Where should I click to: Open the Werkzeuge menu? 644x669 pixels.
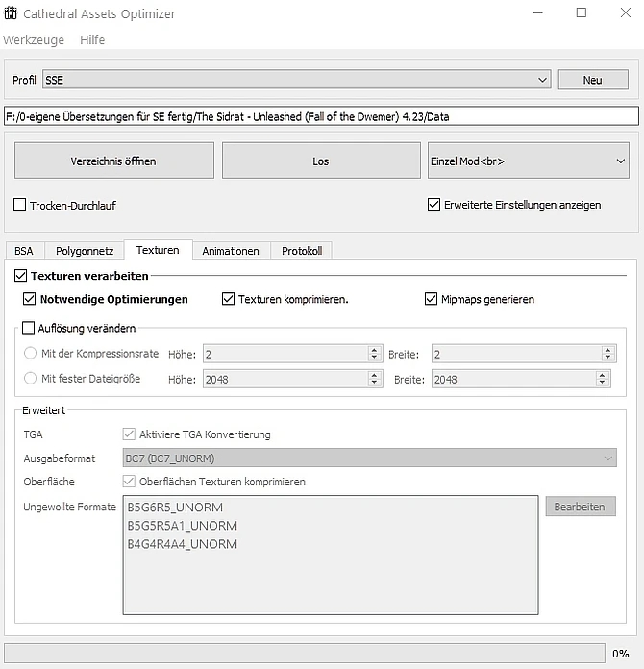tap(34, 40)
